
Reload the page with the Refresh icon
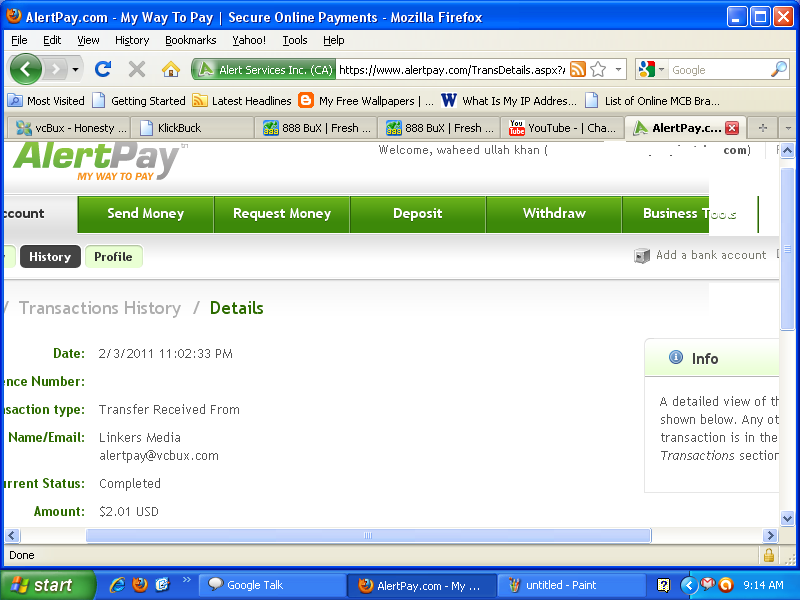[x=103, y=69]
